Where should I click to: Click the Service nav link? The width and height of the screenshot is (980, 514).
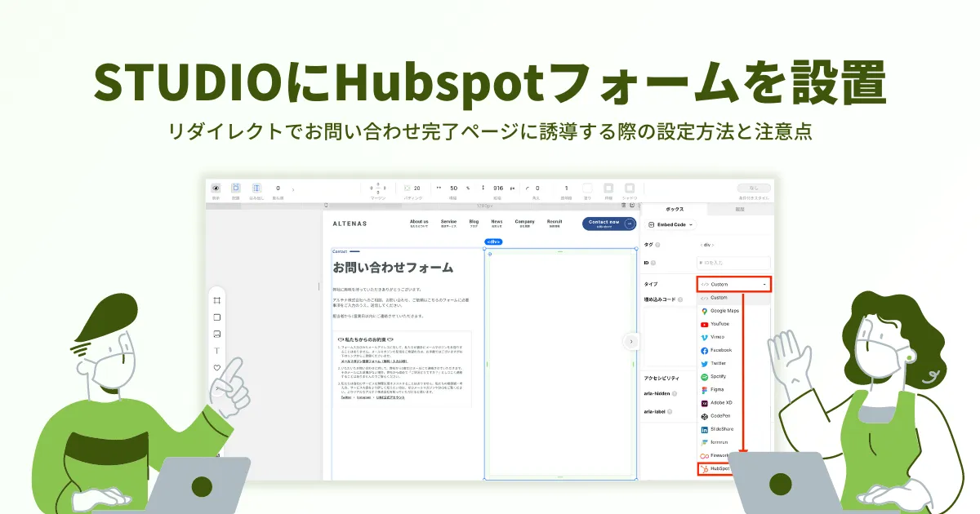click(448, 223)
